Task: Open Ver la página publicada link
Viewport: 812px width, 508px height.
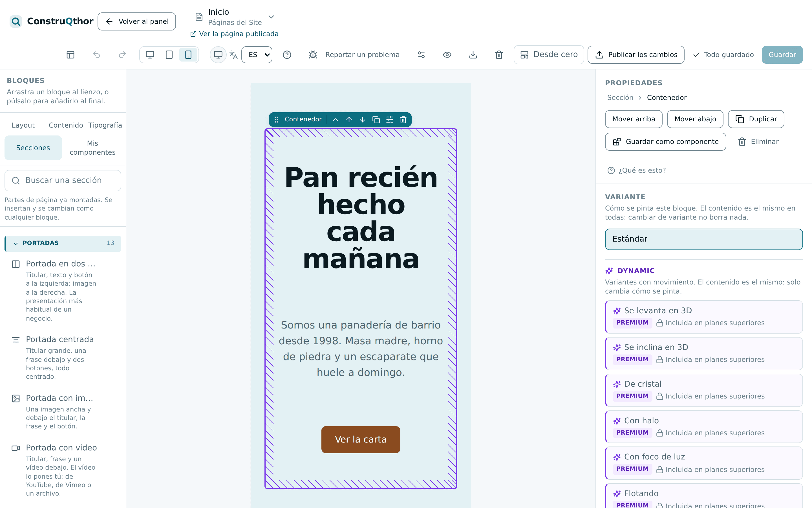Action: tap(234, 34)
